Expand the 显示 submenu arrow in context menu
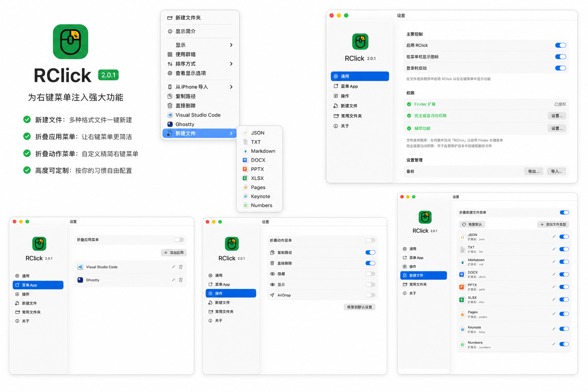The image size is (588, 392). tap(231, 45)
